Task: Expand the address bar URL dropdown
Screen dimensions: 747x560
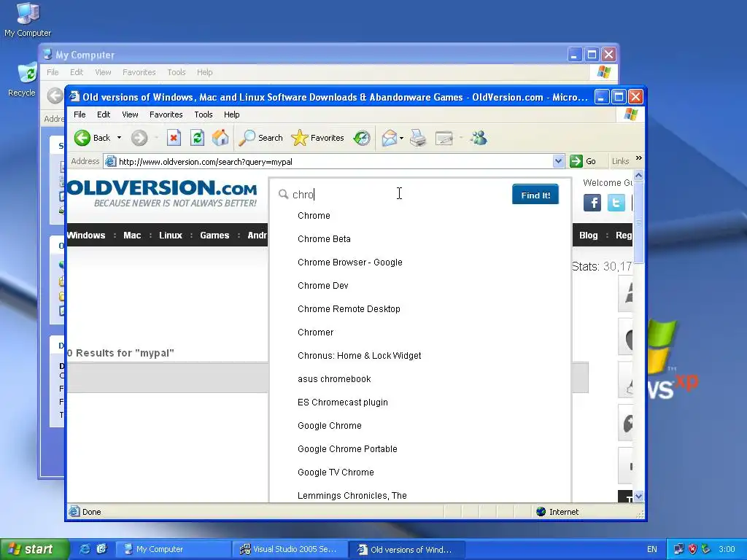Action: tap(558, 161)
